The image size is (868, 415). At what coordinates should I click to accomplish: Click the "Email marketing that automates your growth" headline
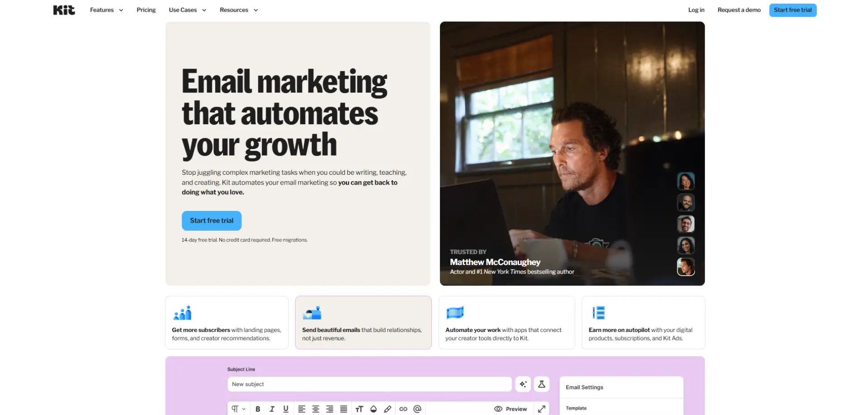point(284,113)
